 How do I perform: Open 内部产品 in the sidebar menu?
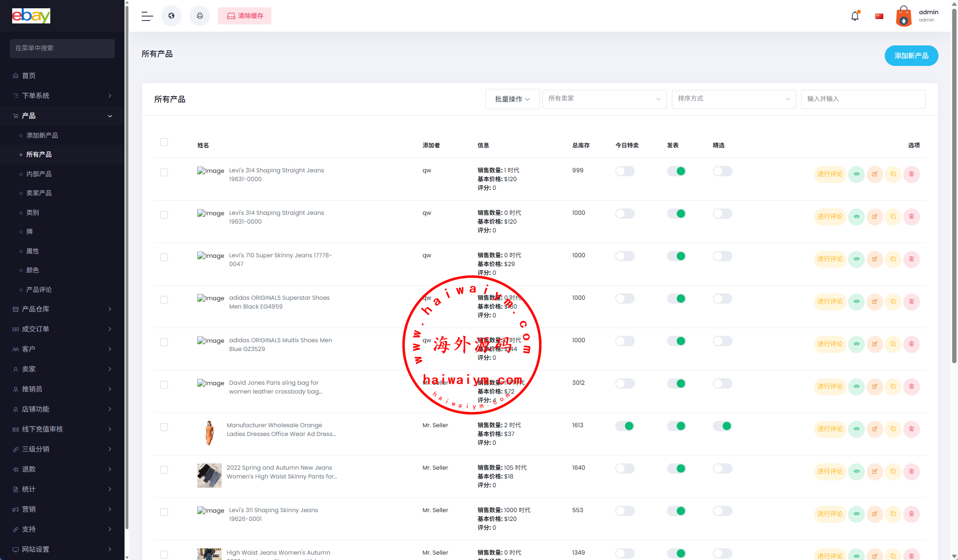pyautogui.click(x=39, y=174)
